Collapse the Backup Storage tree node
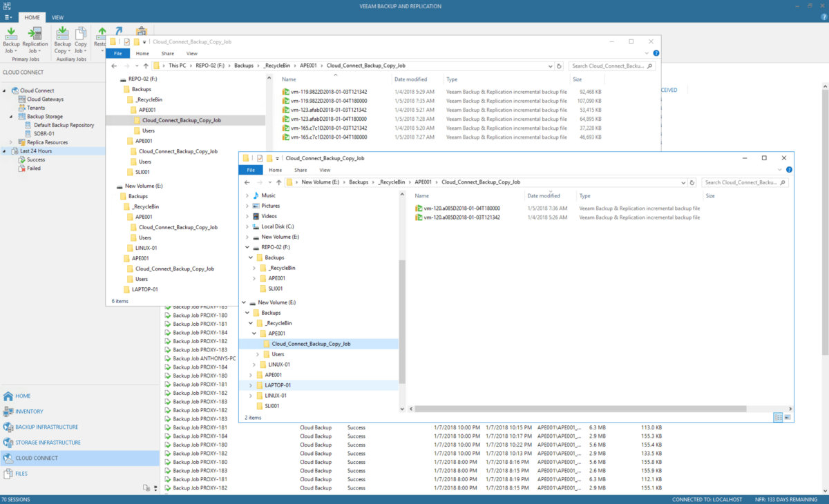This screenshot has height=504, width=829. coord(12,117)
